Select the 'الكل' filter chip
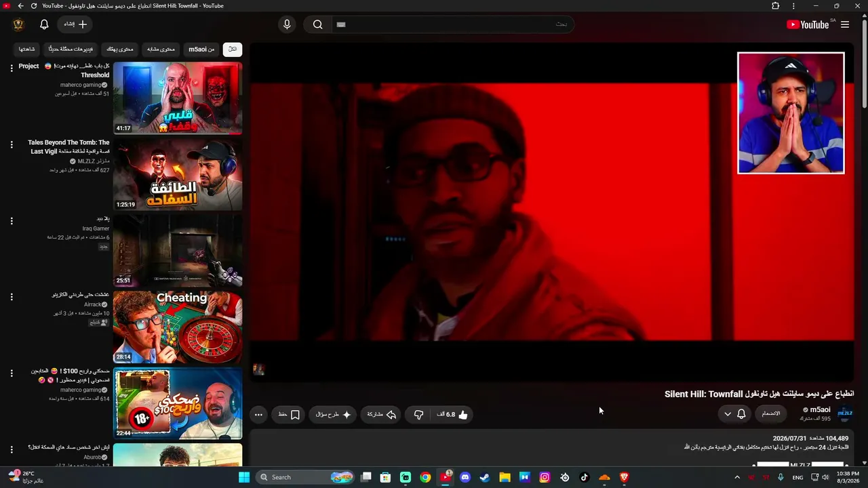 233,49
